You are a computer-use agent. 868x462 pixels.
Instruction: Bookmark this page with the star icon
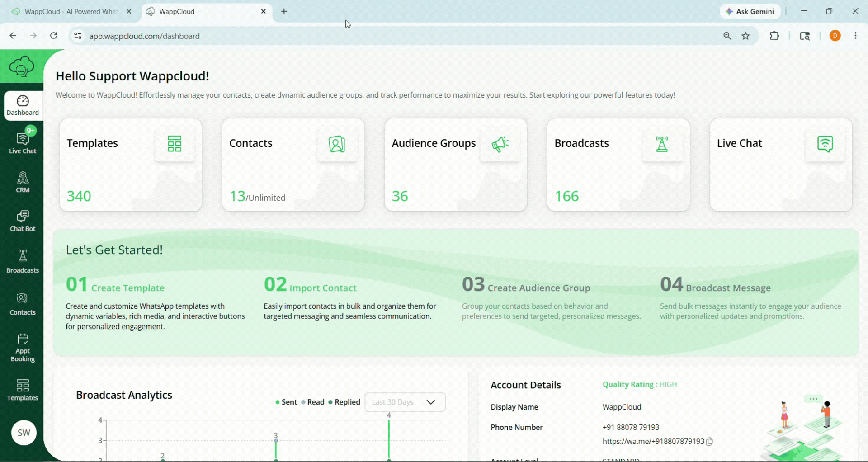point(746,36)
